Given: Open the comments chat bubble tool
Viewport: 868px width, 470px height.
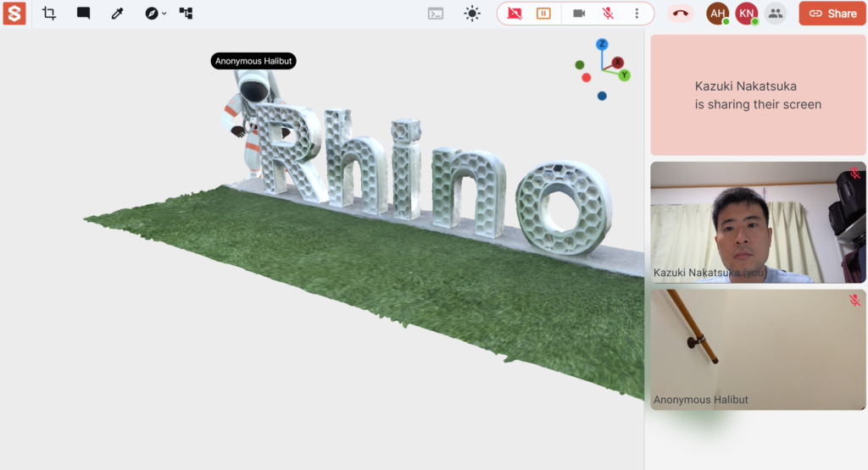Looking at the screenshot, I should tap(84, 14).
